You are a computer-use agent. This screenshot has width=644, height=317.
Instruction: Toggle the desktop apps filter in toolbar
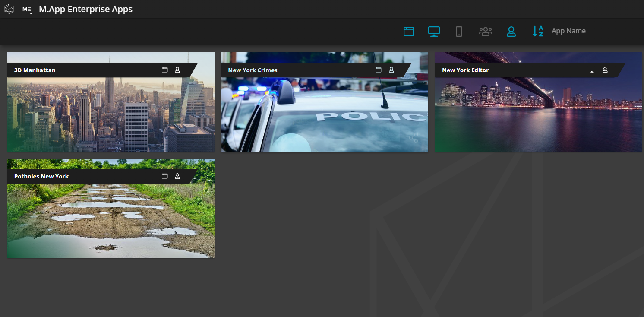[434, 32]
